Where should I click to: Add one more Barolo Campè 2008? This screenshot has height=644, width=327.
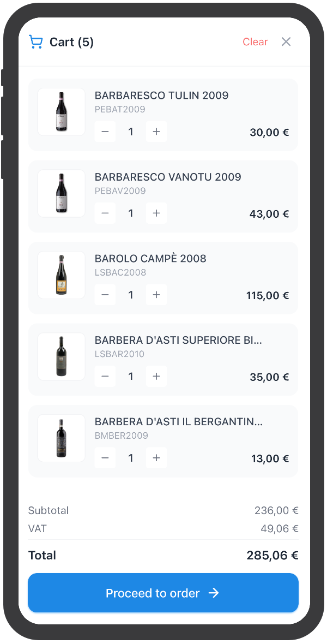click(156, 295)
